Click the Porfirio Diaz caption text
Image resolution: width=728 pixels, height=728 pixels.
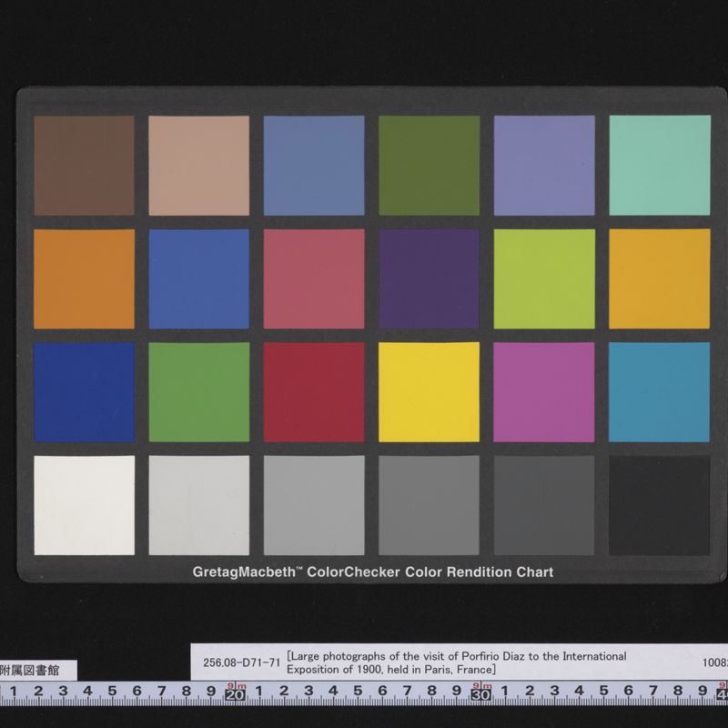coord(457,662)
